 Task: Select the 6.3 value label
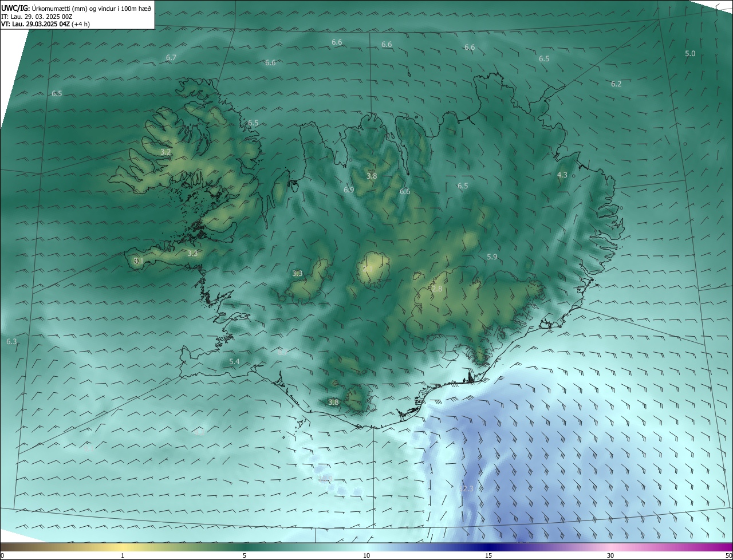pos(11,341)
